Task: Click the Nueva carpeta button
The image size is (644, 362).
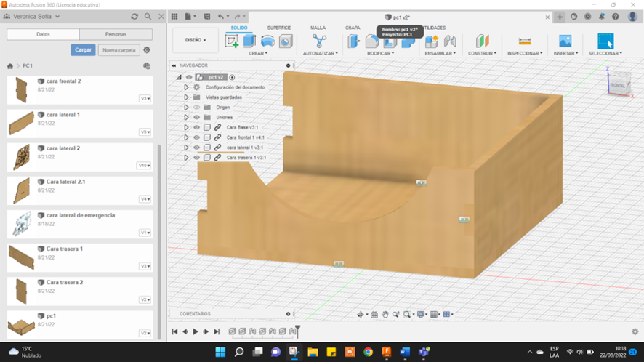Action: (119, 49)
